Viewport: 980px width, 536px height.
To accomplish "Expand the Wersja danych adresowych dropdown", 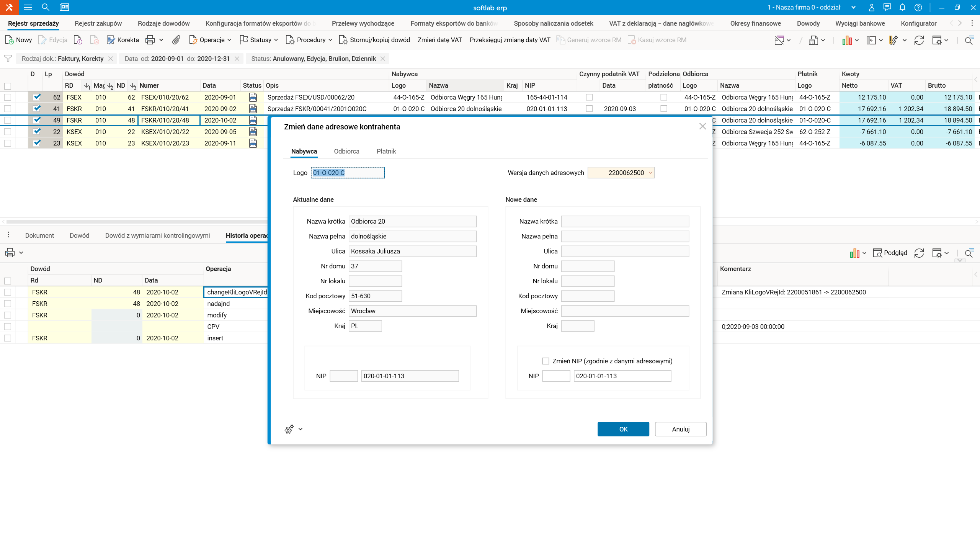I will (x=650, y=173).
